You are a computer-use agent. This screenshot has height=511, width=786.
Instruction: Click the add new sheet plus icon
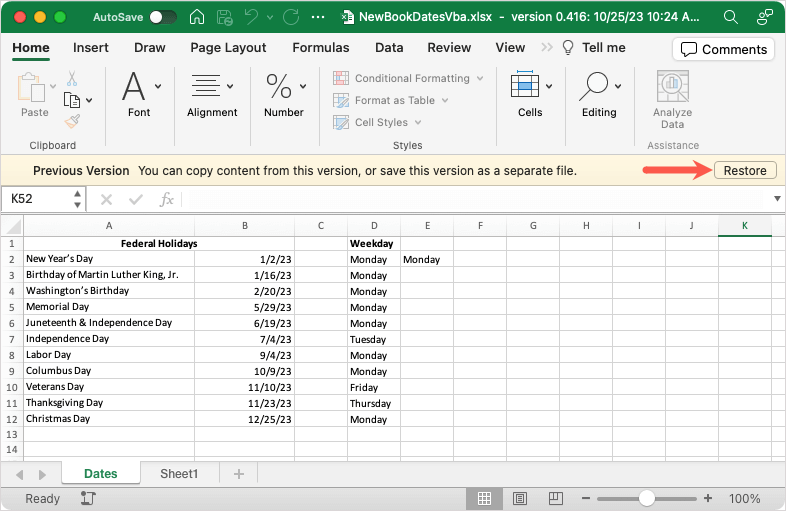[238, 473]
